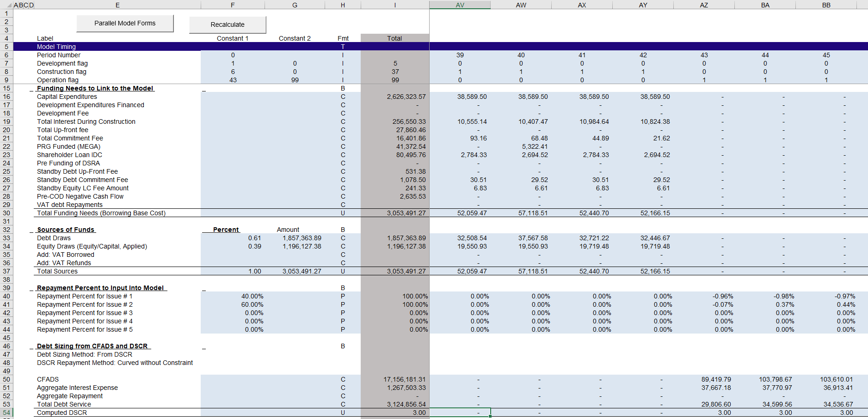This screenshot has width=868, height=419.
Task: Select the 60.00% Repayment Percent Issue 2 cell
Action: coord(252,304)
